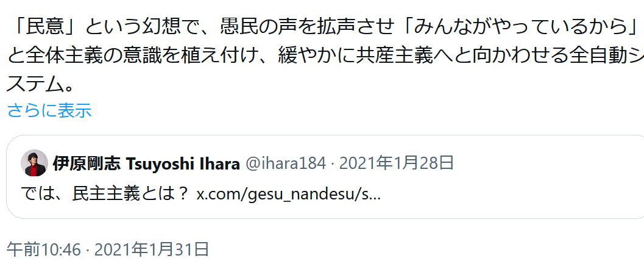Click the 午前10:46 post time
The image size is (644, 261).
[44, 249]
